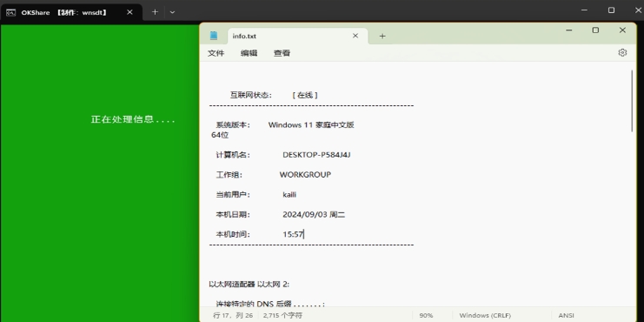
Task: Minimize the Notepad window
Action: [569, 30]
